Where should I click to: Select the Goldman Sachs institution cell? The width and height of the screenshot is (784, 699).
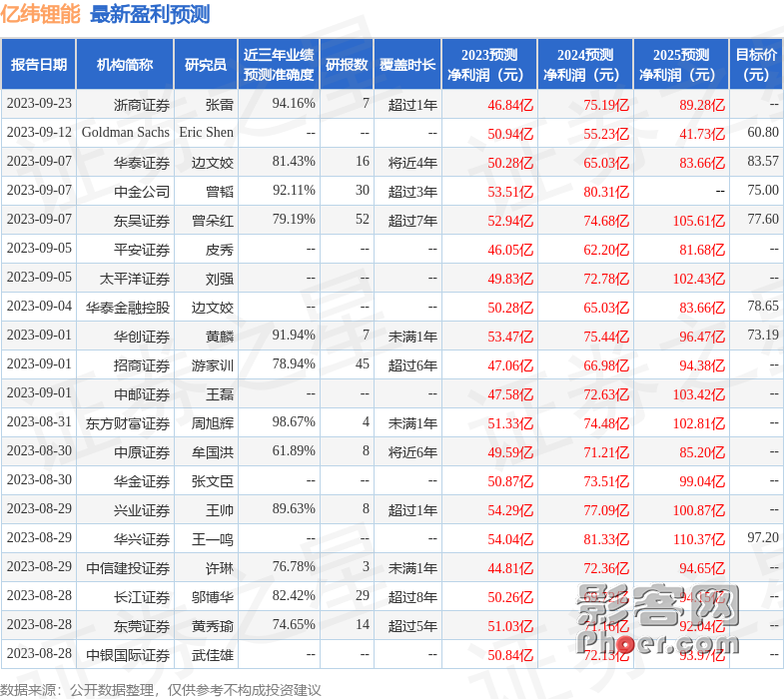(126, 133)
